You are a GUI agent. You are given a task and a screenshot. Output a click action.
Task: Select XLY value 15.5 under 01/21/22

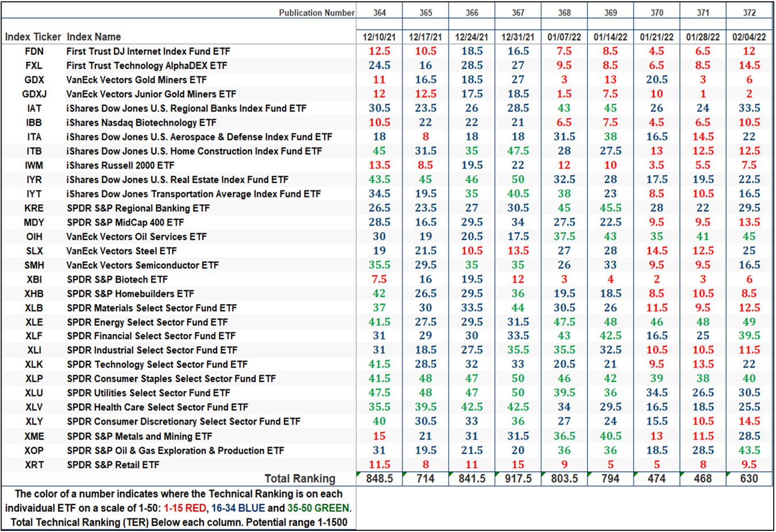point(657,422)
